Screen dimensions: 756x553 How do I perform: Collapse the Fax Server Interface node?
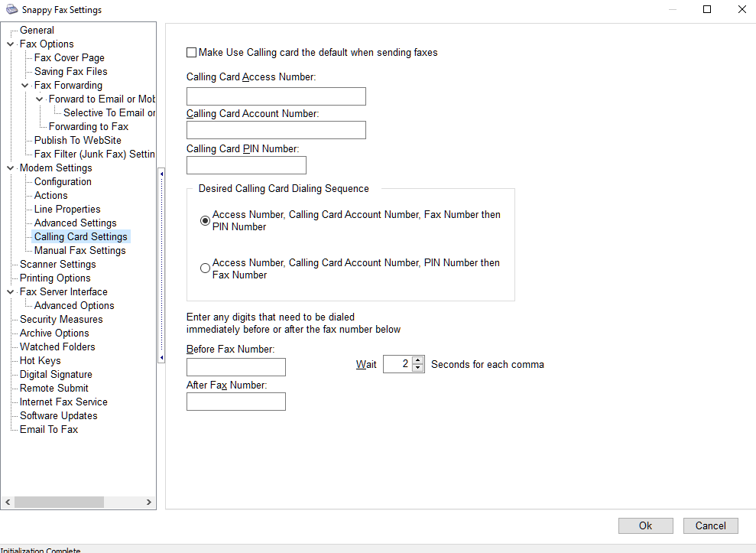click(10, 292)
